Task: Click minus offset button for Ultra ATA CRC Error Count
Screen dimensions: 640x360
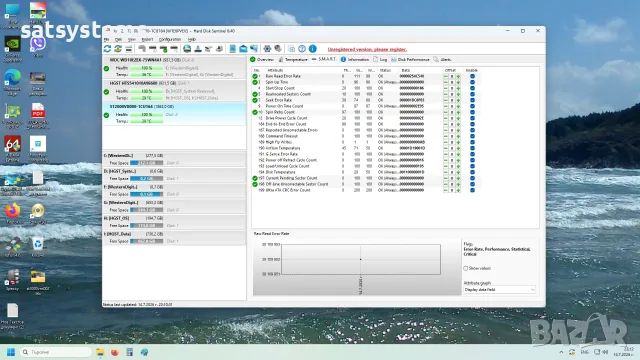Action: (446, 190)
